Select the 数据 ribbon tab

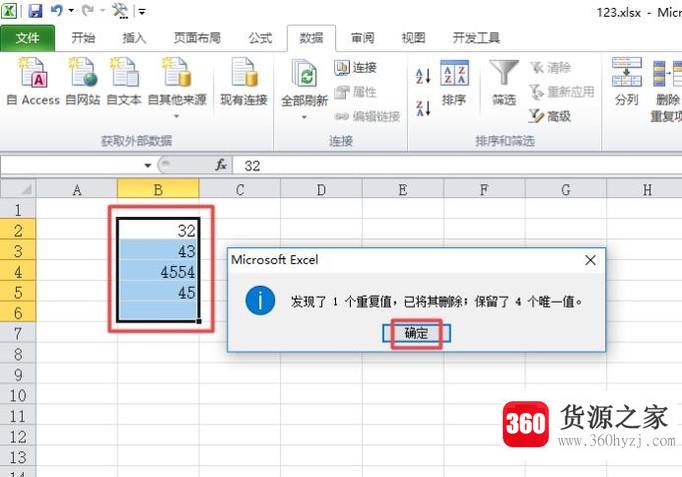311,38
